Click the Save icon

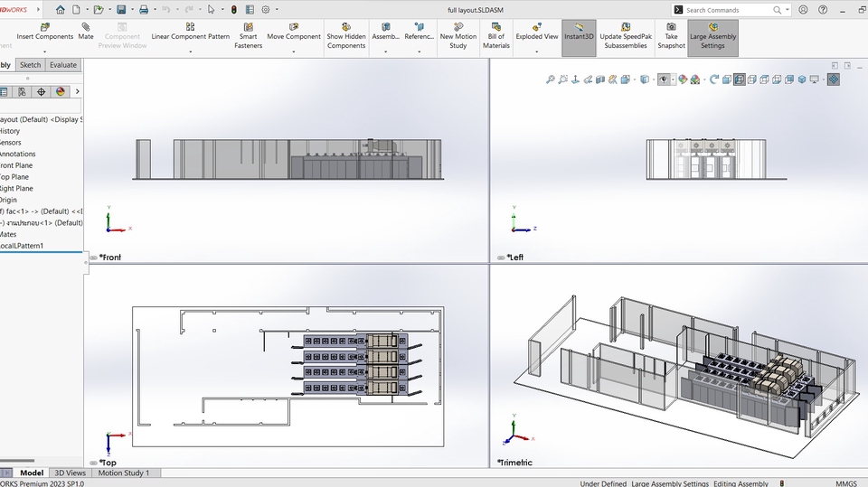click(121, 10)
